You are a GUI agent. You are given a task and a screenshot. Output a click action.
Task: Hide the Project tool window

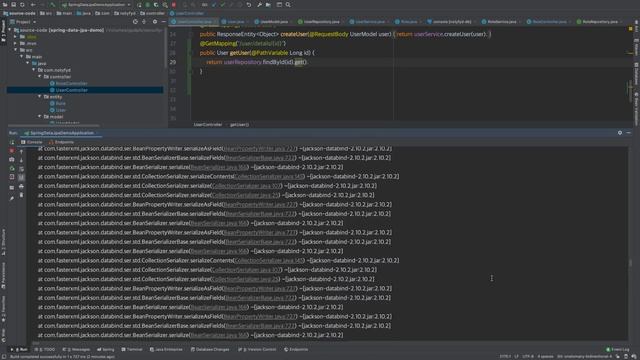coord(164,22)
